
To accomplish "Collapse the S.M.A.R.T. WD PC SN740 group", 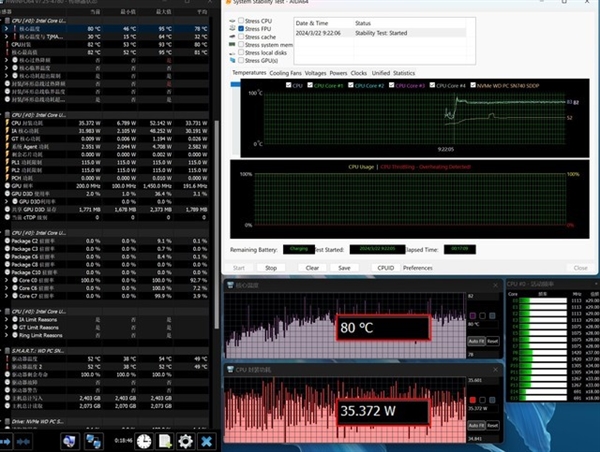I will [x=4, y=349].
